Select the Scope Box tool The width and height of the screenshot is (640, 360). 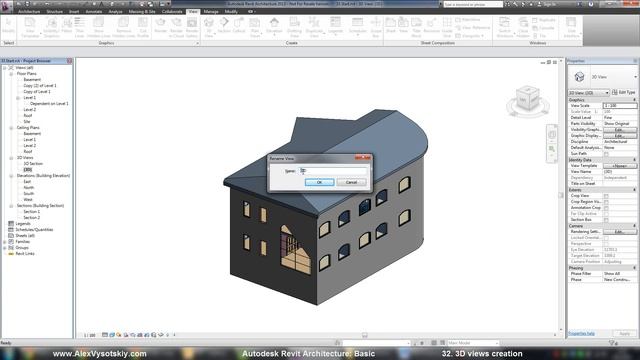[x=376, y=28]
